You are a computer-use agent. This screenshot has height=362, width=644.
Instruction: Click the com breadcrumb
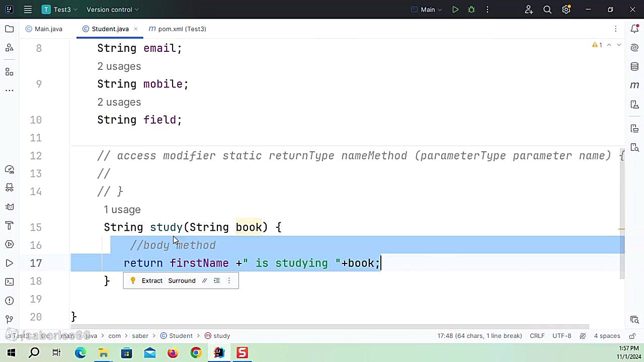[114, 336]
